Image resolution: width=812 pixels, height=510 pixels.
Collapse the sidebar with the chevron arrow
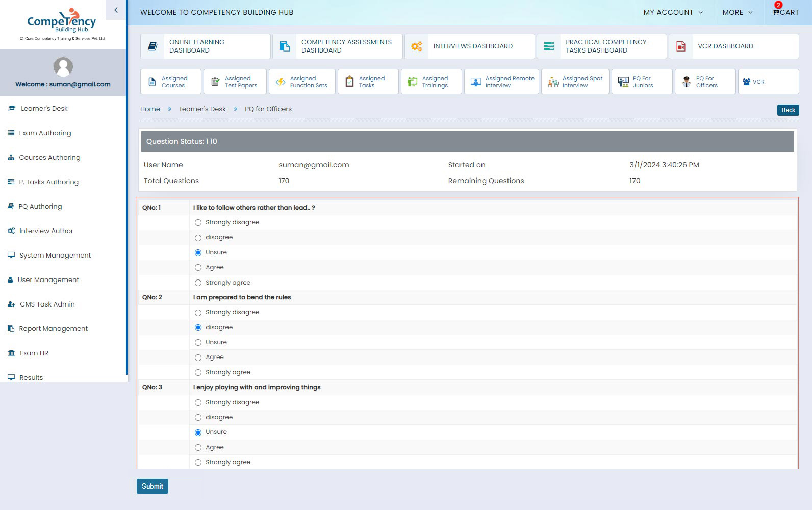click(116, 10)
